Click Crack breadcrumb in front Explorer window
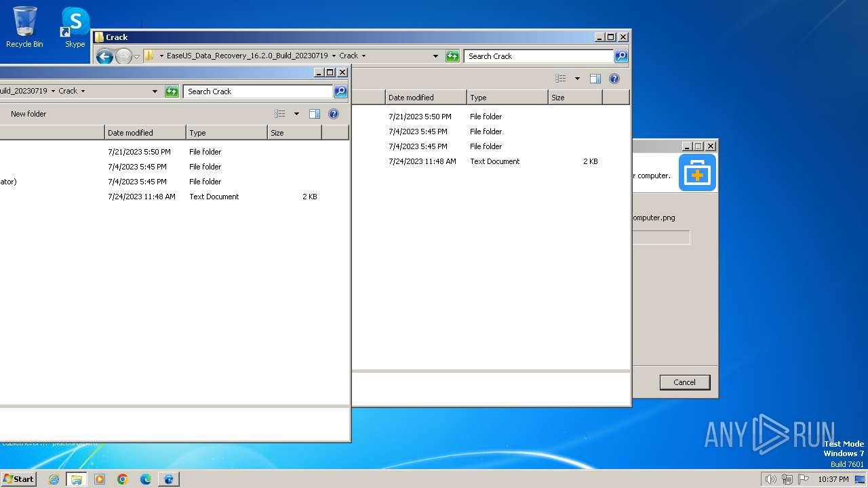This screenshot has height=488, width=868. pos(68,91)
